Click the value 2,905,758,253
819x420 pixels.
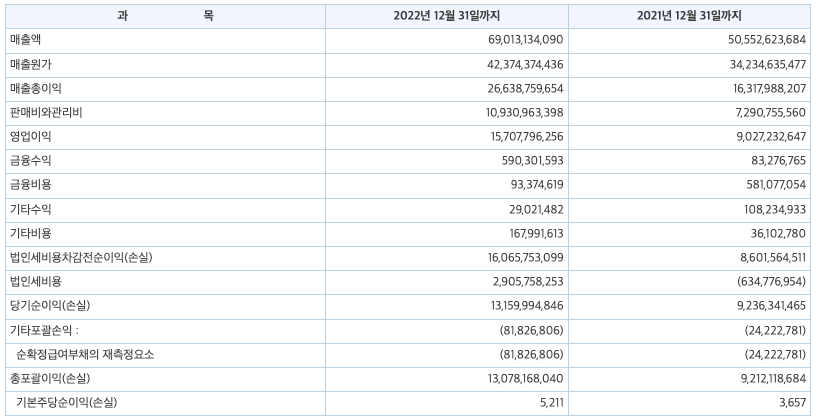[528, 281]
